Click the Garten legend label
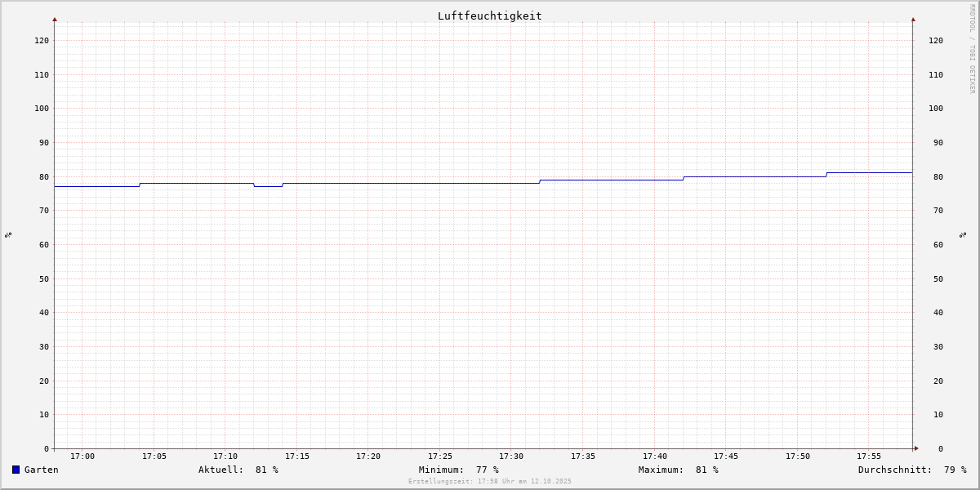 click(42, 470)
